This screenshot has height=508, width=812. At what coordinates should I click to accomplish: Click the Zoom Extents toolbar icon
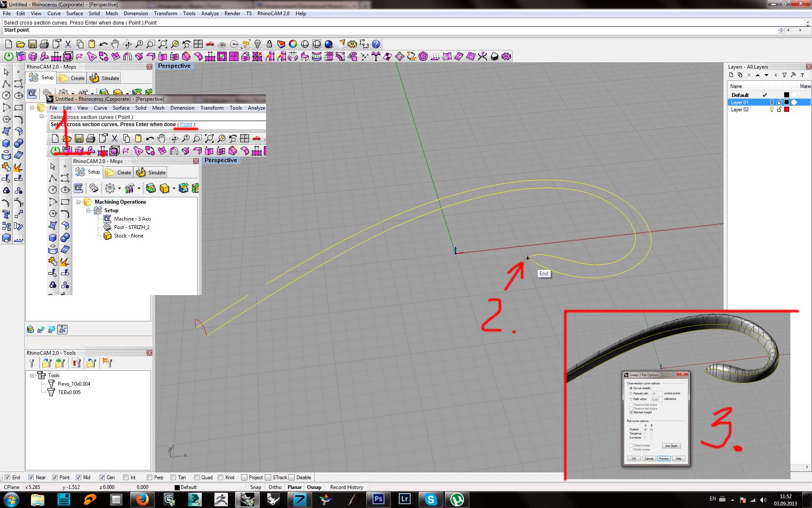162,44
